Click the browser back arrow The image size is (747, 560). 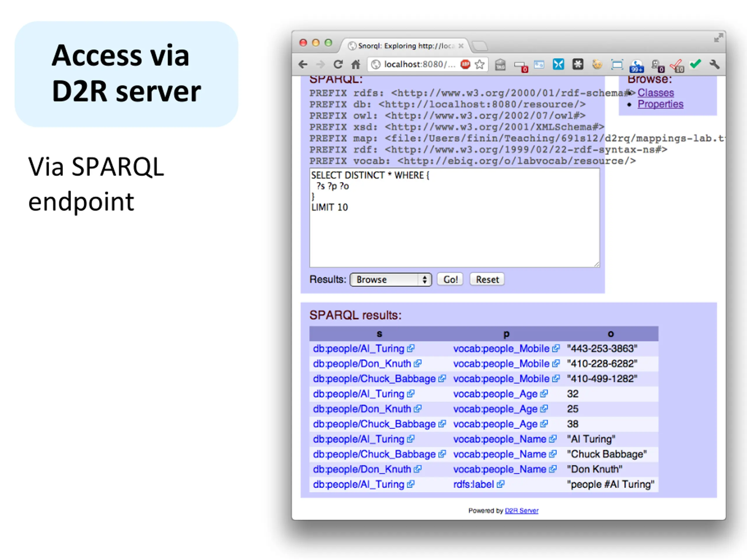tap(303, 64)
